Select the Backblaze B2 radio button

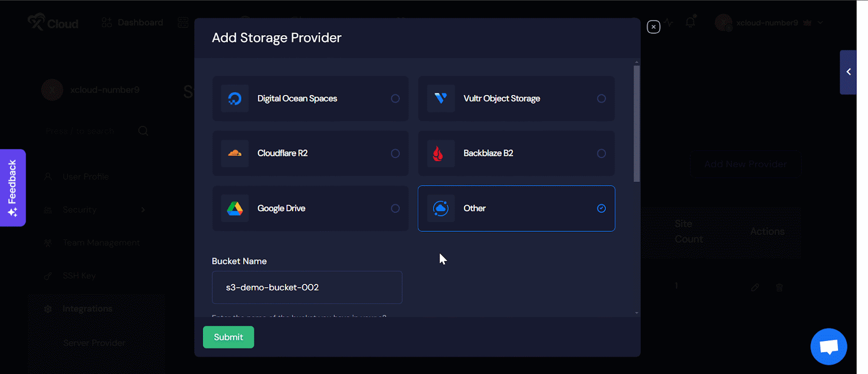tap(602, 154)
